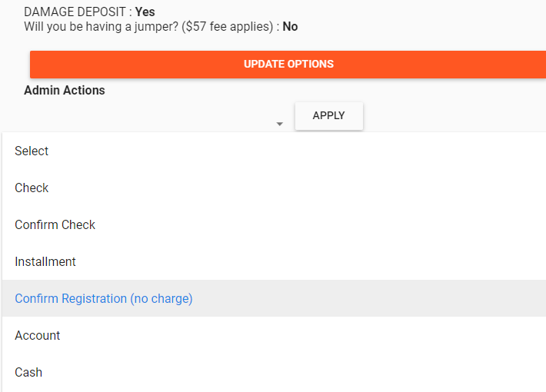
Task: Choose Confirm Registration (no charge)
Action: coord(274,298)
